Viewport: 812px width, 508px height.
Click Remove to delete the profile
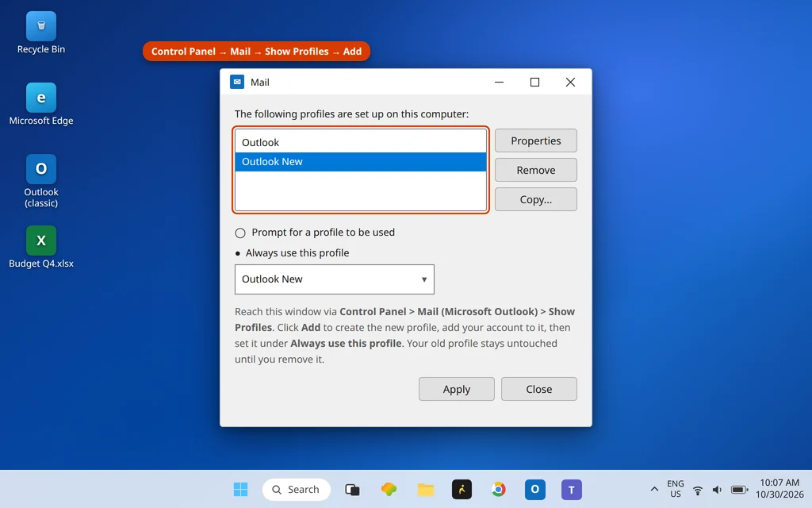click(536, 170)
